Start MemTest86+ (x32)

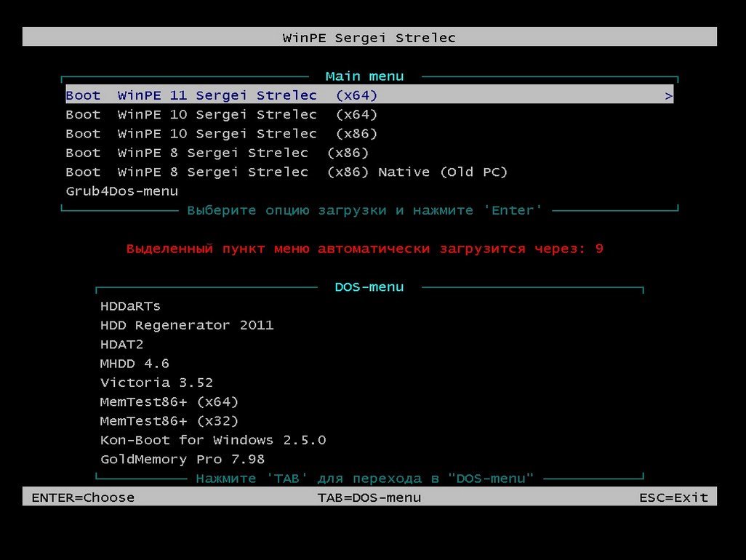169,421
